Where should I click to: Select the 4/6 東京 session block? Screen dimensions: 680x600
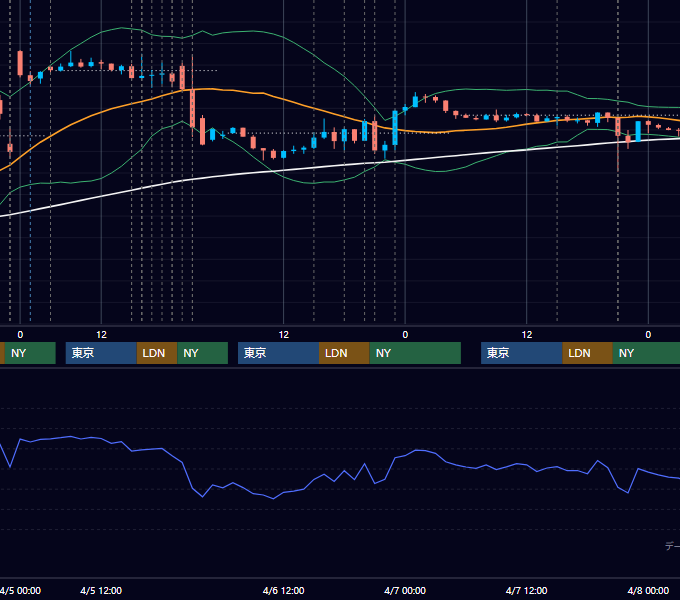point(278,353)
